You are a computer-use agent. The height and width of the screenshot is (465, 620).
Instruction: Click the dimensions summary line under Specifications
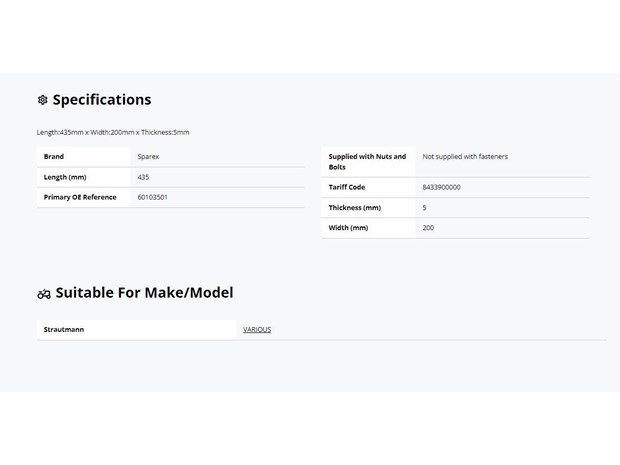[x=113, y=132]
